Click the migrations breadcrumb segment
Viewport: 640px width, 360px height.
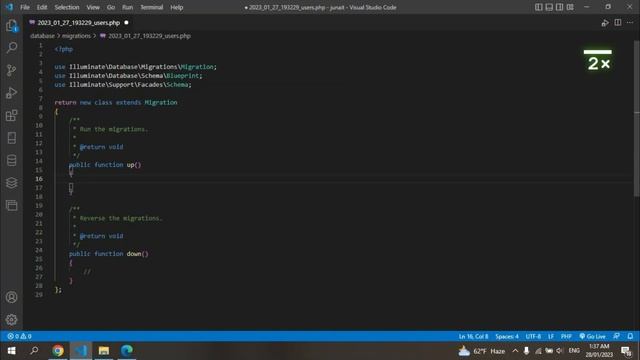pos(76,36)
